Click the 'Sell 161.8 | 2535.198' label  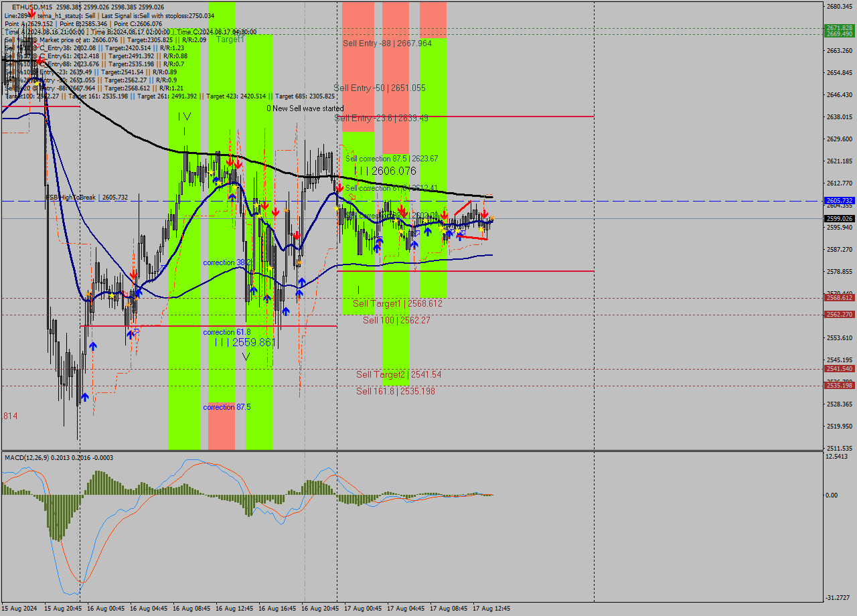pos(396,391)
